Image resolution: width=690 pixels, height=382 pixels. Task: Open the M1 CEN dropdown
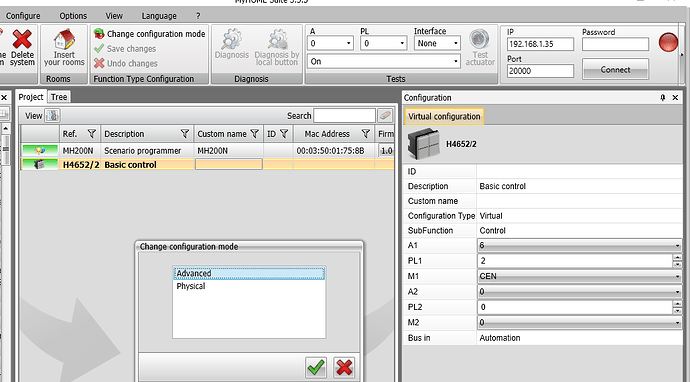677,276
